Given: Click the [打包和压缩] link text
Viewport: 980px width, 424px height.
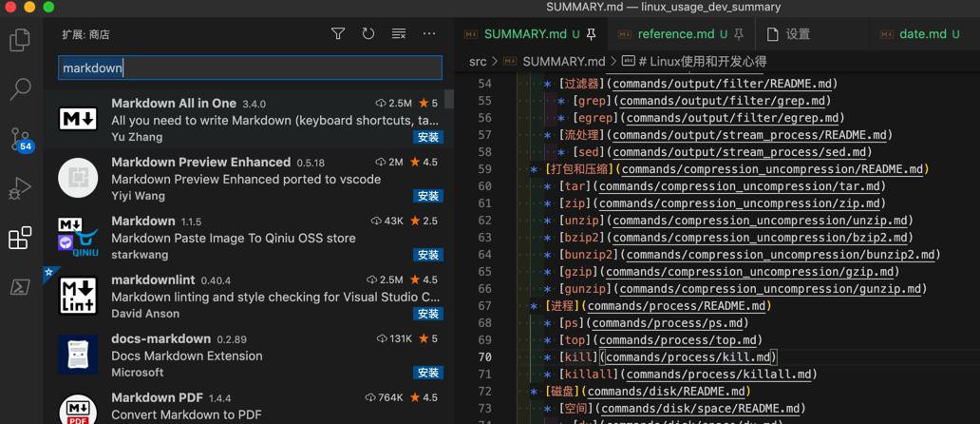Looking at the screenshot, I should click(579, 169).
